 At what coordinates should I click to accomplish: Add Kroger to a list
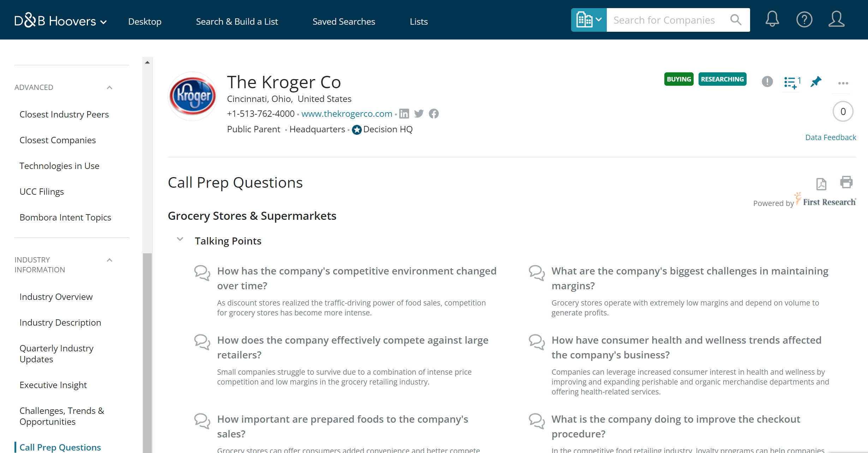[792, 83]
